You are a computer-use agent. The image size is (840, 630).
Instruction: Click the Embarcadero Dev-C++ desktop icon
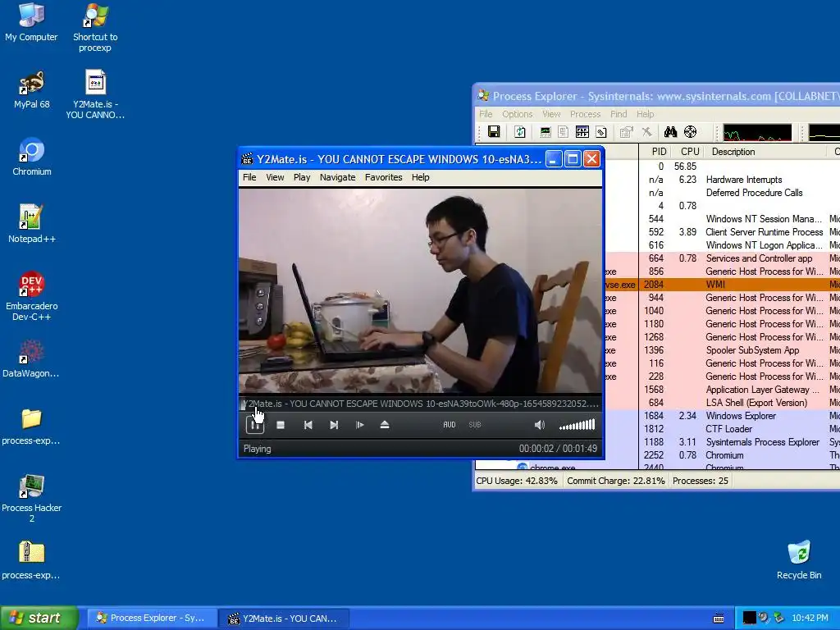(32, 296)
